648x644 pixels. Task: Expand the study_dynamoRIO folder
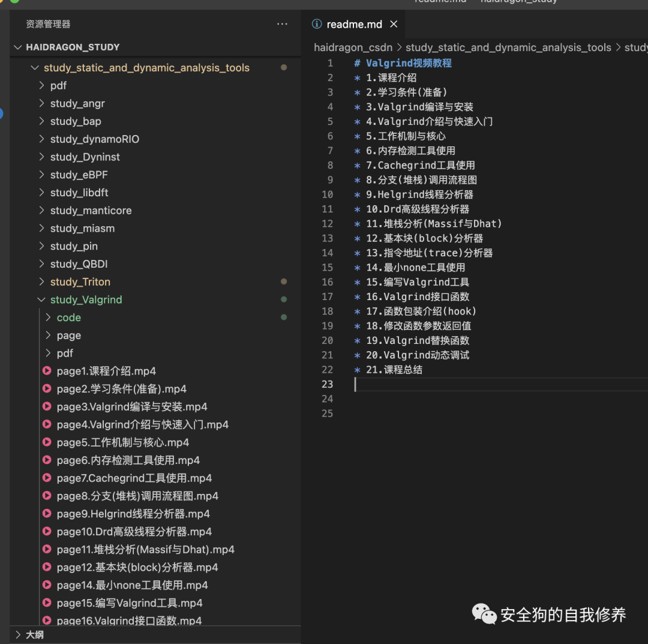(41, 139)
